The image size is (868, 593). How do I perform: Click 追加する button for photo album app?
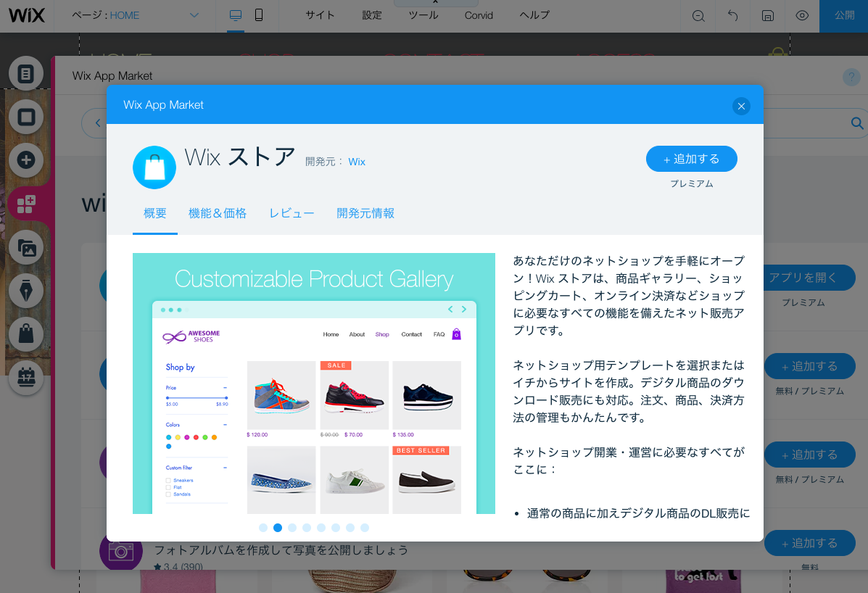point(809,543)
